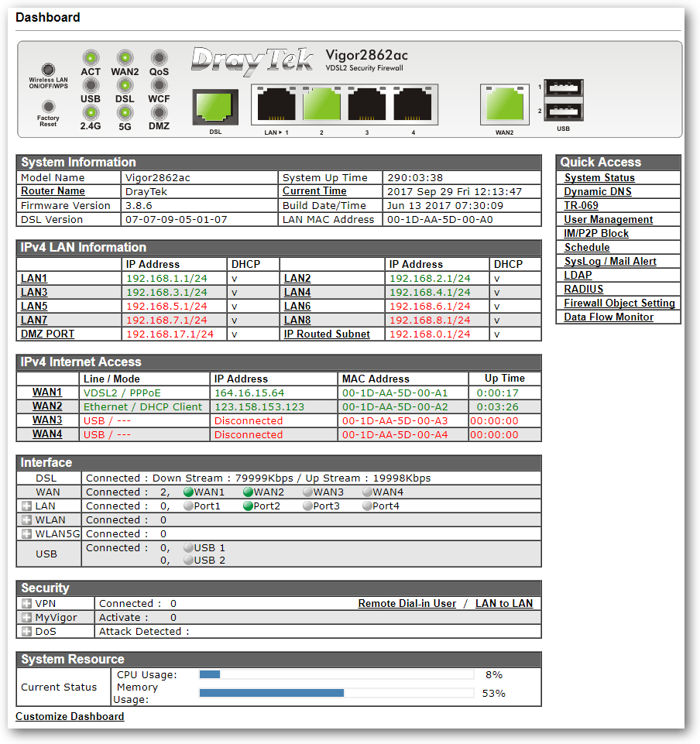Image resolution: width=700 pixels, height=744 pixels.
Task: Click the Router Name link
Action: click(53, 191)
